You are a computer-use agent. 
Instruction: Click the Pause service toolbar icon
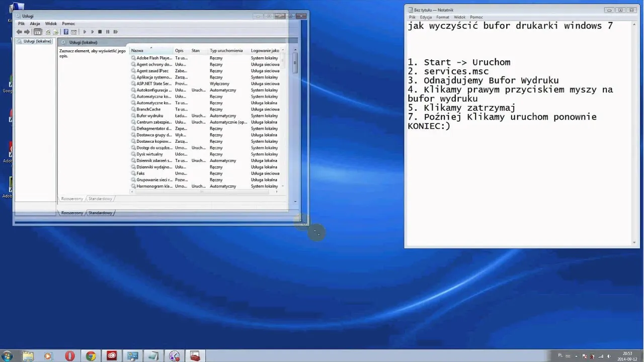pos(108,32)
